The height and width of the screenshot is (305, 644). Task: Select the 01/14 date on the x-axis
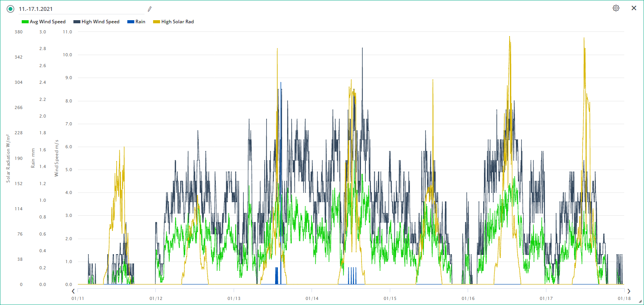312,298
